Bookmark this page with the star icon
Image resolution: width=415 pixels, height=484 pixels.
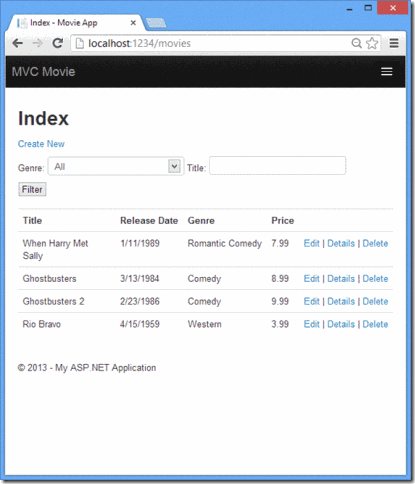pos(372,43)
